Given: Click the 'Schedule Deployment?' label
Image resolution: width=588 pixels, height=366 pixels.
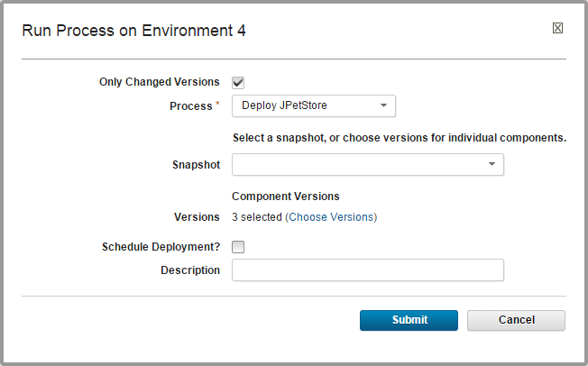Looking at the screenshot, I should (x=161, y=247).
